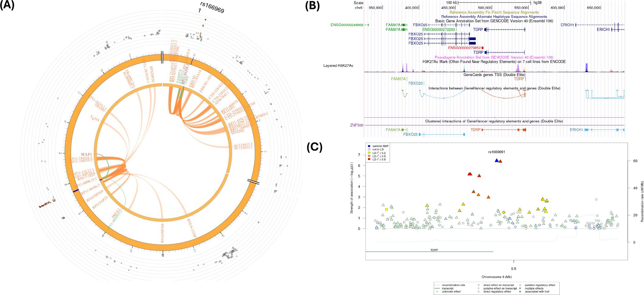The image size is (644, 295).
Task: Click the 350,000 coordinate label
Action: (x=375, y=8)
